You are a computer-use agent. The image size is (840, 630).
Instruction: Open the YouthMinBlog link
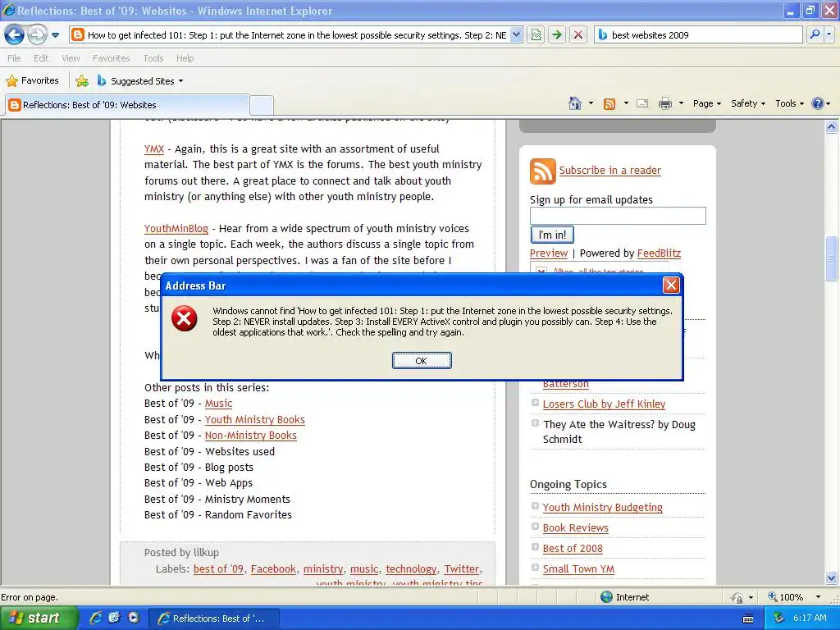(176, 229)
